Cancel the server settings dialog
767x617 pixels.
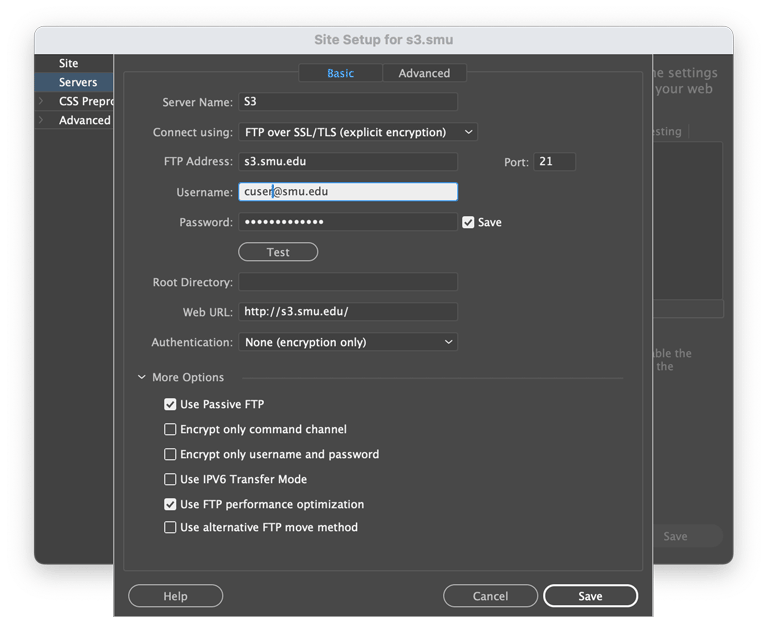(490, 596)
